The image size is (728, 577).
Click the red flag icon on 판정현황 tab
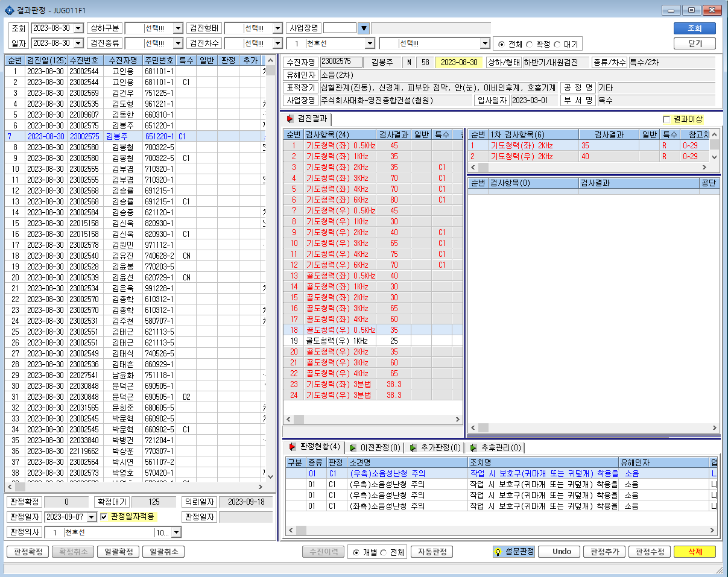[293, 447]
